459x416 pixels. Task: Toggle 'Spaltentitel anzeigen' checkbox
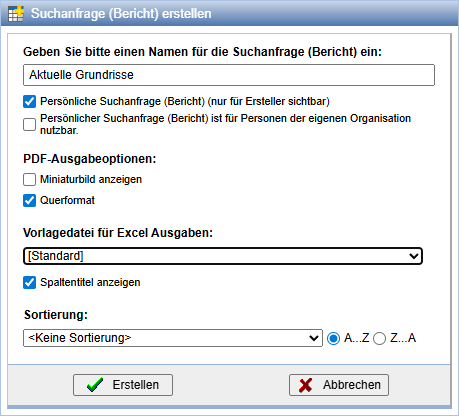(x=29, y=282)
